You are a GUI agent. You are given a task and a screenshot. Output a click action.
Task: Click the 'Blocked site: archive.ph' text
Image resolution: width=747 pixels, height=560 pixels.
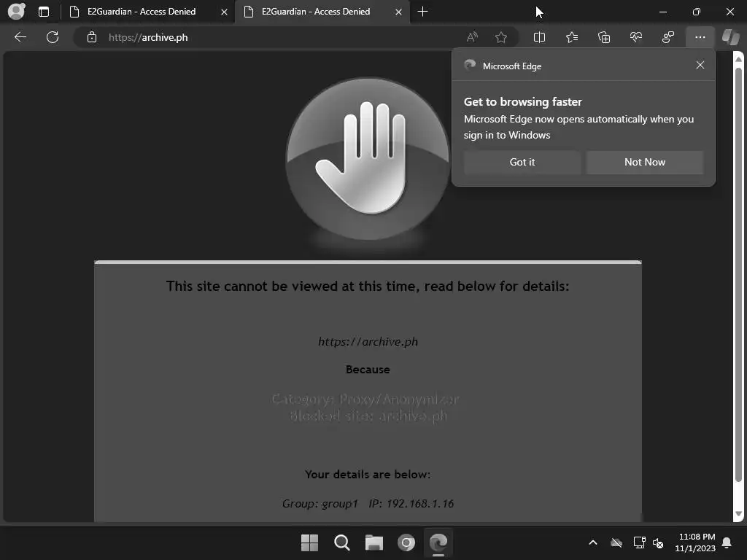368,416
